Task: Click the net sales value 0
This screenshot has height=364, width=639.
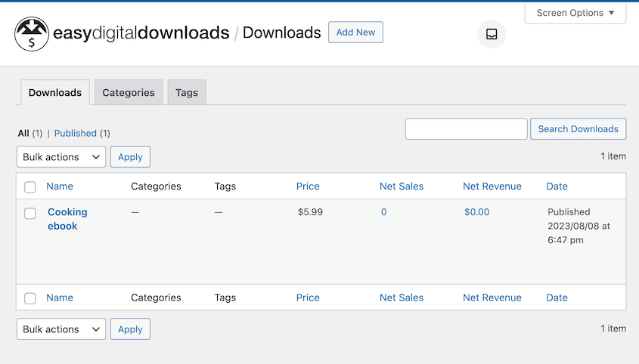Action: 384,211
